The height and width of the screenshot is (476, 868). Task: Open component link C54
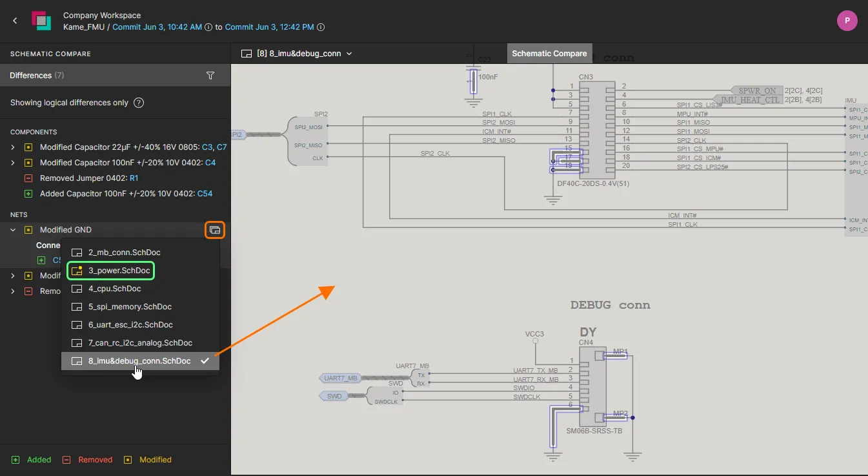coord(205,194)
